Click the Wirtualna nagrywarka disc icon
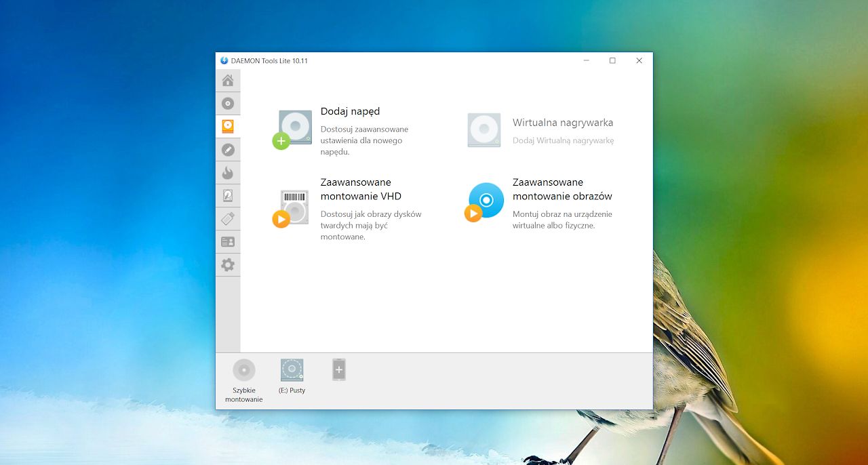 484,130
